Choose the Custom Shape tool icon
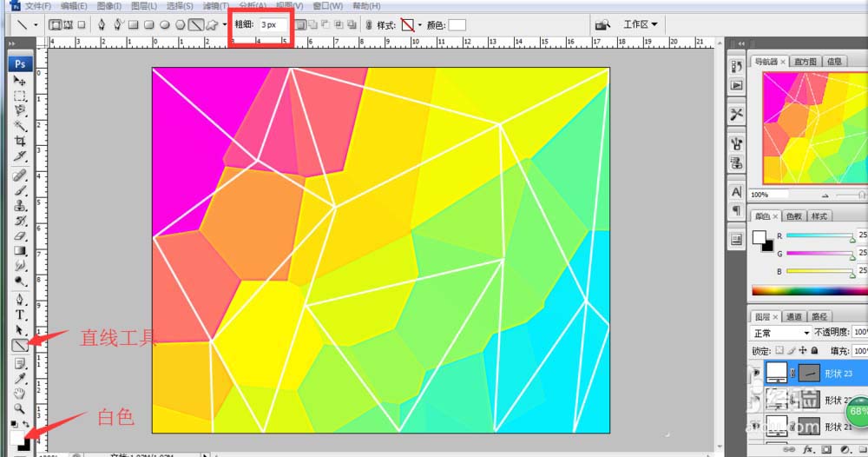 click(211, 25)
